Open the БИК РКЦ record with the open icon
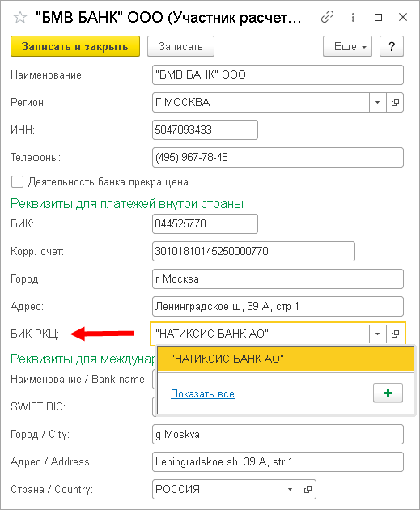This screenshot has width=420, height=510. pyautogui.click(x=395, y=334)
